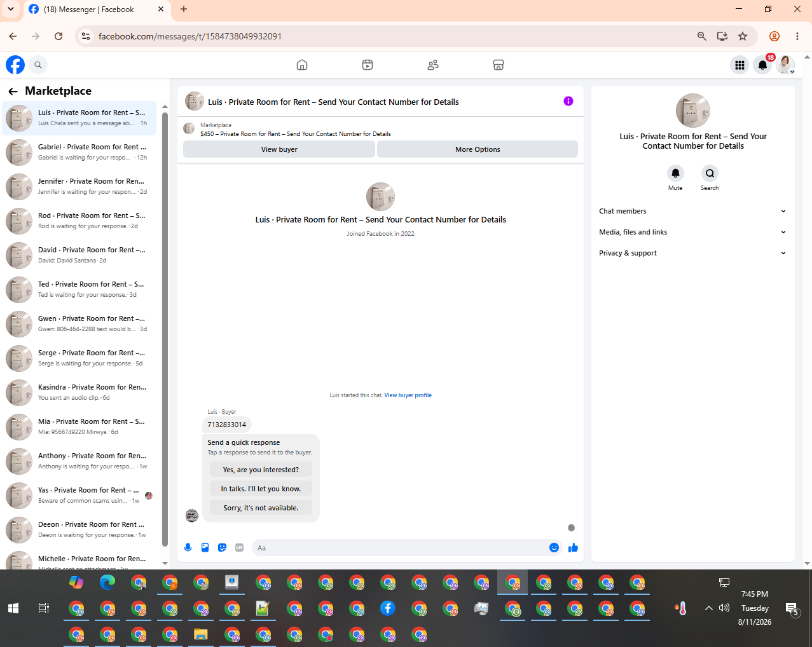
Task: Open Gabriel conversation in chat list
Action: pyautogui.click(x=79, y=153)
